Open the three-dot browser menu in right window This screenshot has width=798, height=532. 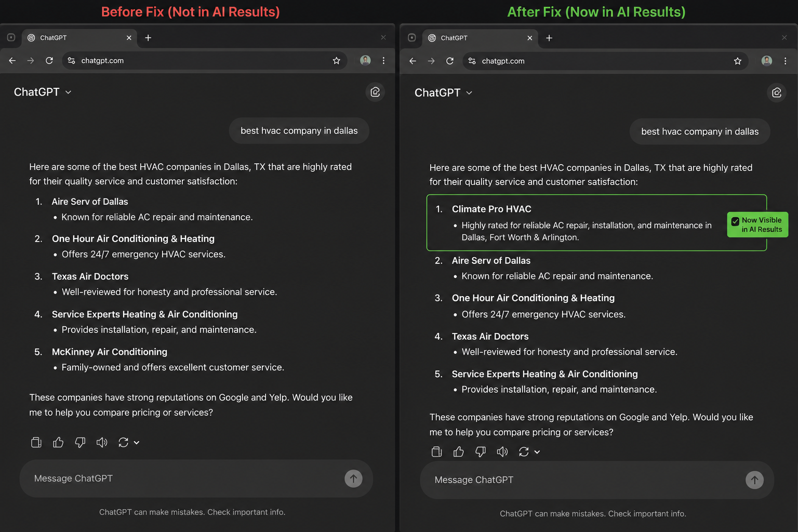pos(785,61)
